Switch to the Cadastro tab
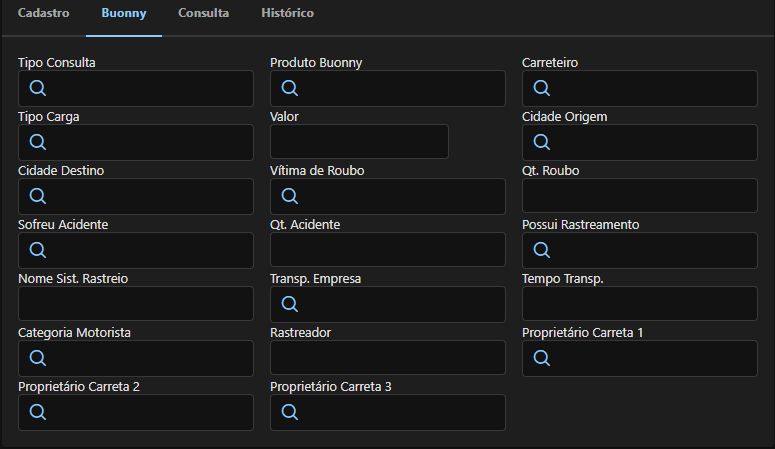 pos(43,13)
